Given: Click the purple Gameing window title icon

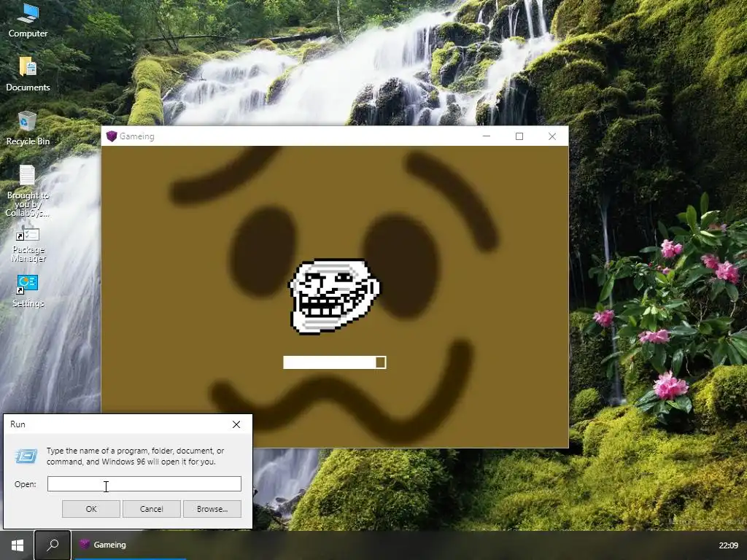Looking at the screenshot, I should click(112, 136).
